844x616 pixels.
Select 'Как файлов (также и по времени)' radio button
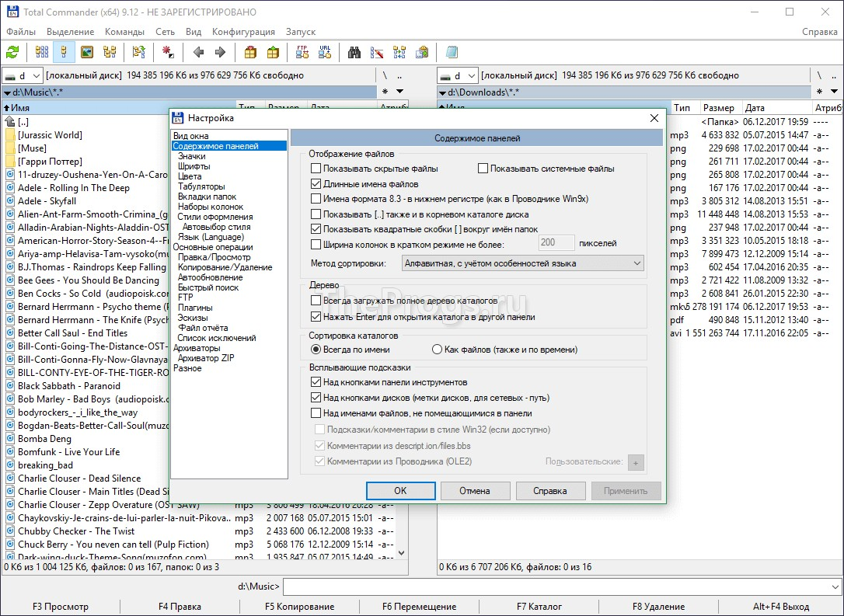[437, 350]
